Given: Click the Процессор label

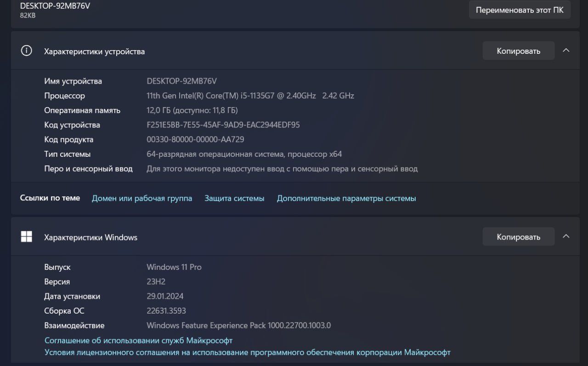Looking at the screenshot, I should (64, 96).
